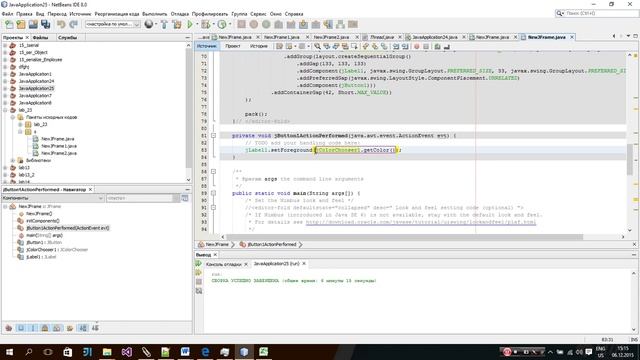
Task: Click the settings icon in output sidebar
Action: click(199, 291)
